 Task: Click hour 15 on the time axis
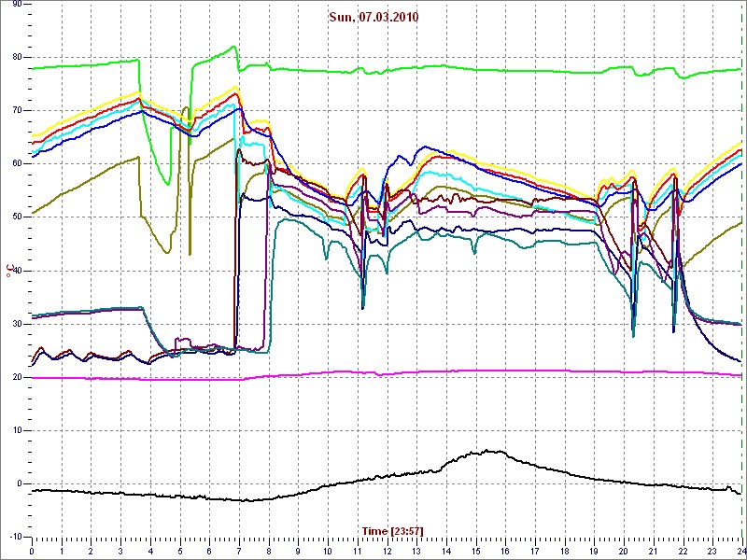click(x=475, y=550)
